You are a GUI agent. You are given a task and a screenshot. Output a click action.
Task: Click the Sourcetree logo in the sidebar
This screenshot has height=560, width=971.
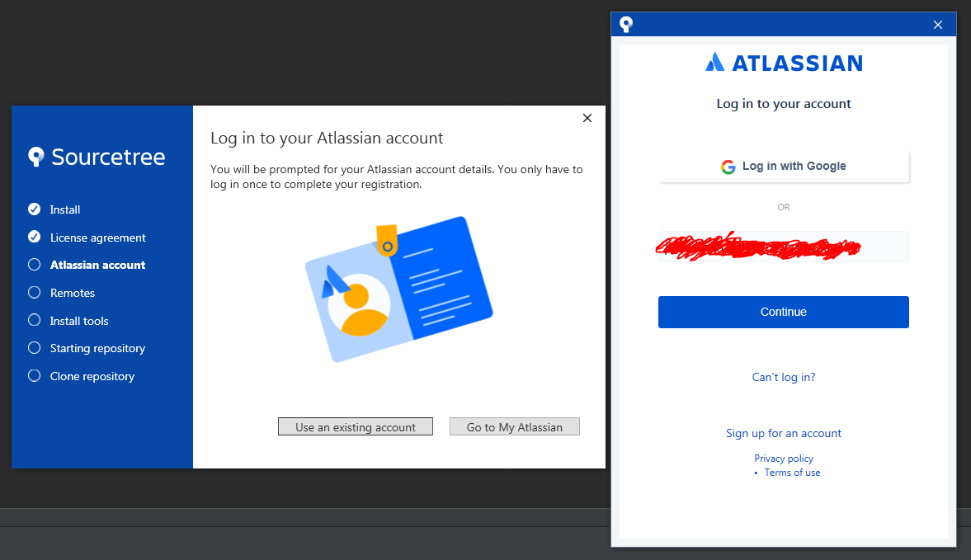tap(97, 157)
